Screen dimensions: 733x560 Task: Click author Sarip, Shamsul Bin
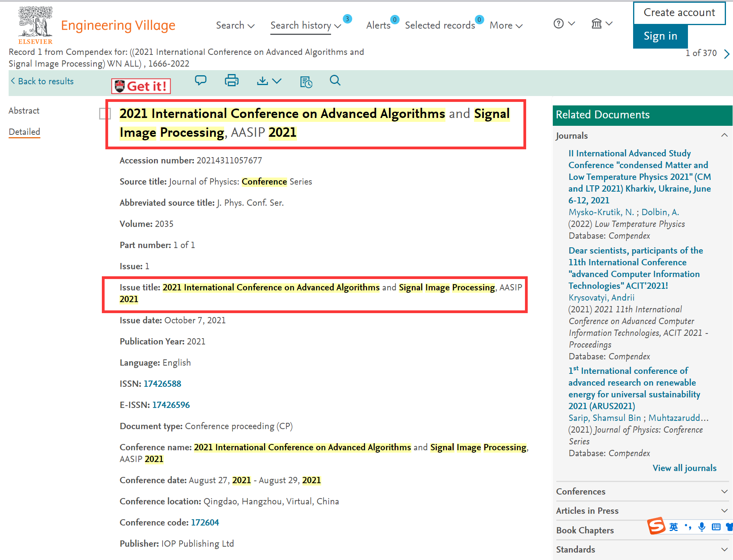tap(604, 418)
